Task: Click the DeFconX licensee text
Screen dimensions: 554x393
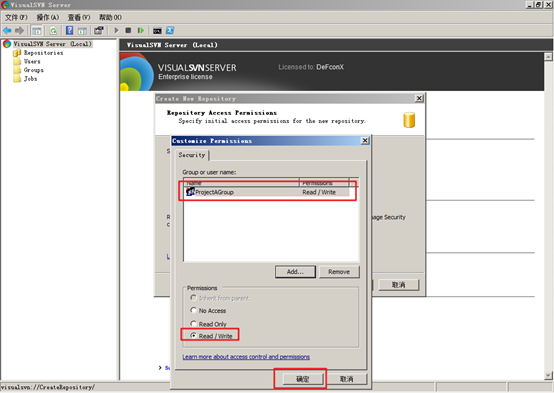Action: pyautogui.click(x=330, y=67)
